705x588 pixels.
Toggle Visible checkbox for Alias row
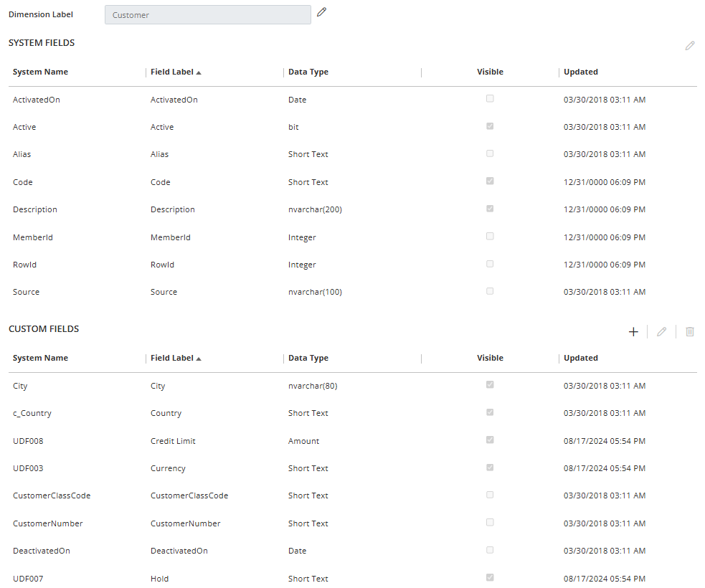click(490, 153)
